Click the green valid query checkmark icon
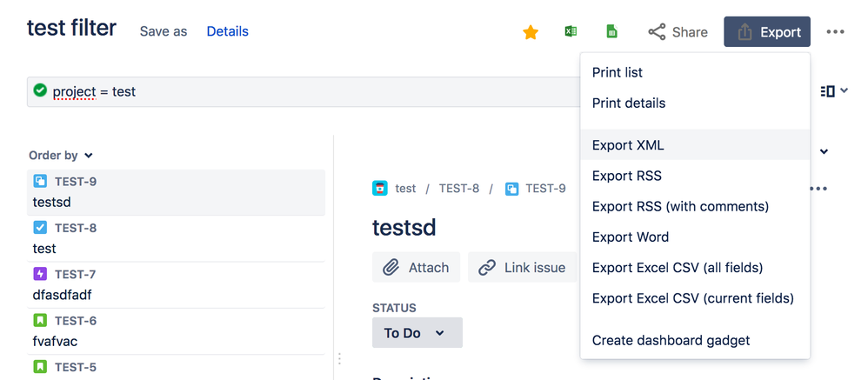 (x=40, y=90)
